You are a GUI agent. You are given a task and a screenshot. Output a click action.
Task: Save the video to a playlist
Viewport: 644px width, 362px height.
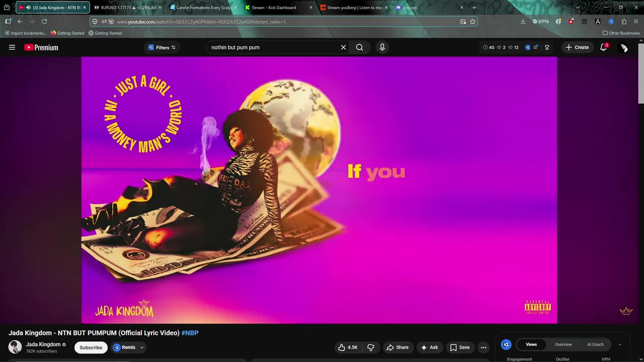coord(460,347)
